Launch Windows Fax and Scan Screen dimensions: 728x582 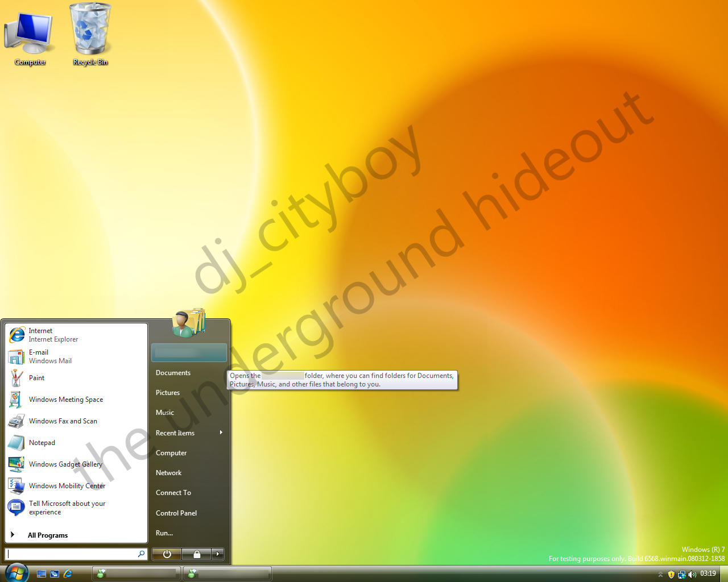76,421
